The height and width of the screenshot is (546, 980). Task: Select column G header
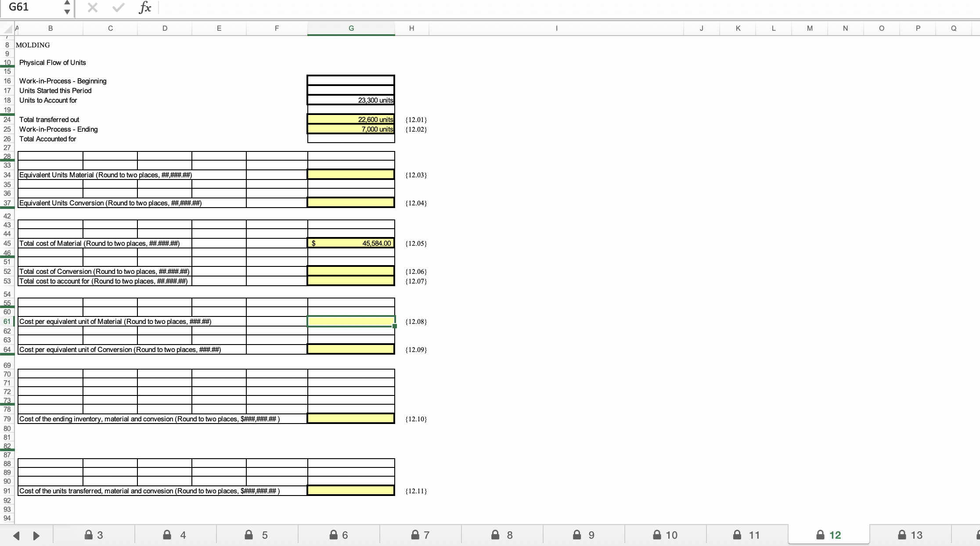pos(351,28)
